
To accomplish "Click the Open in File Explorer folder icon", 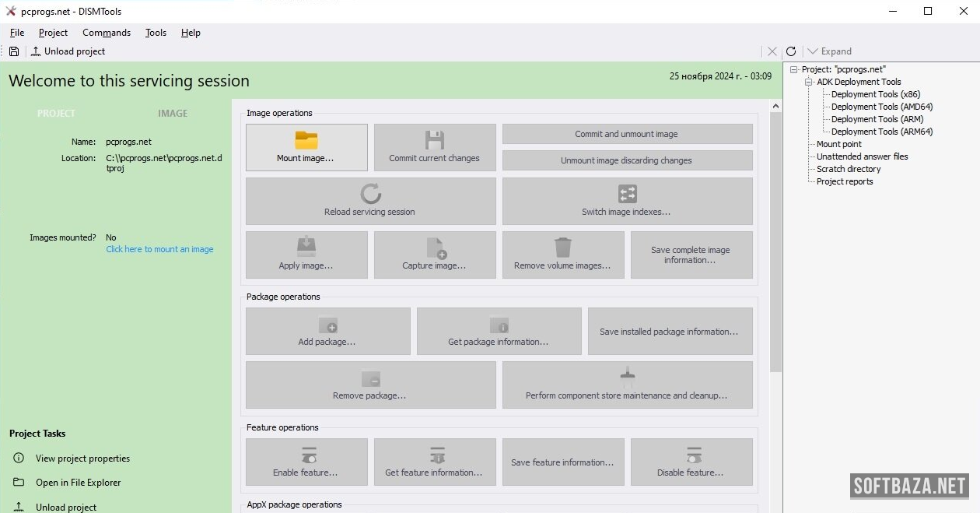I will point(19,483).
